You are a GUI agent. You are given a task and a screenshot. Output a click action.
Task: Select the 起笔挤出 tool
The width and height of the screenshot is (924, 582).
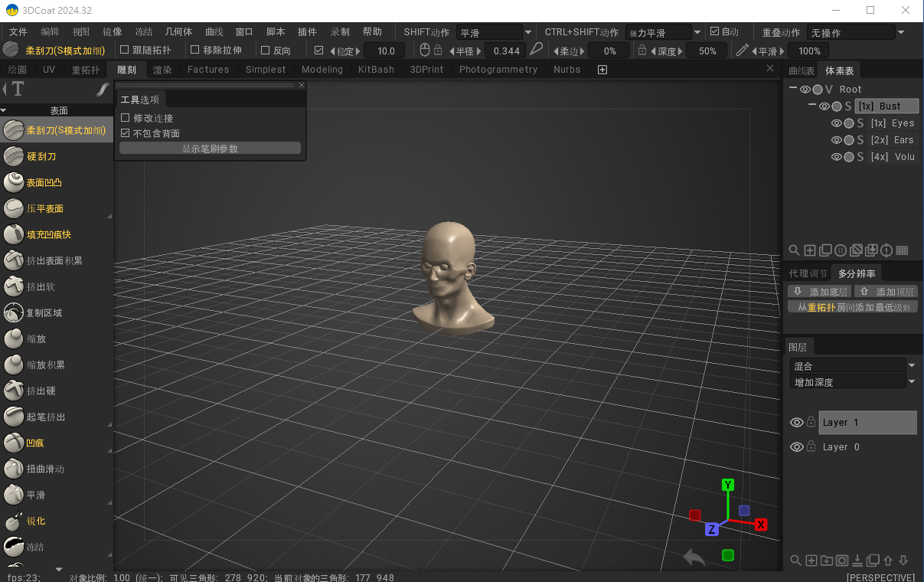point(57,417)
